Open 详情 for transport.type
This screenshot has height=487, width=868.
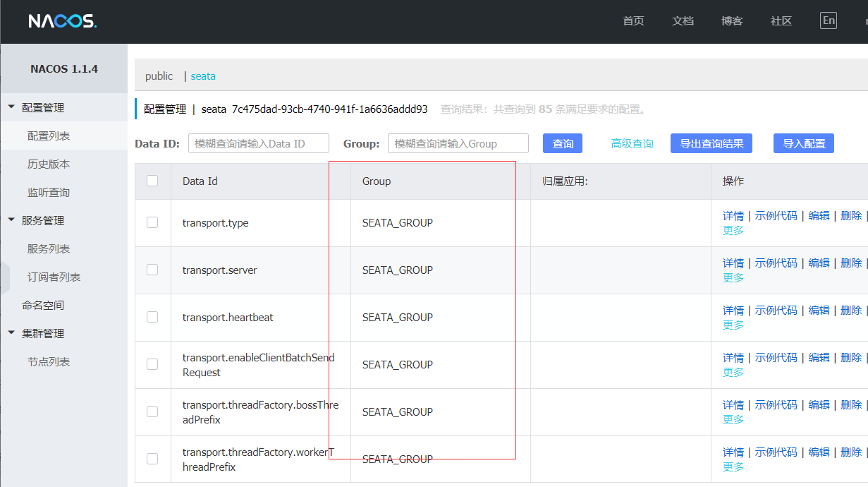pyautogui.click(x=733, y=215)
